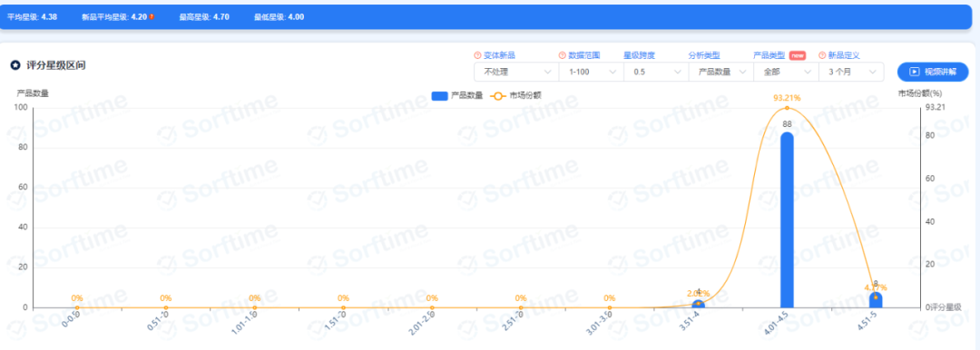Click the 平均星级 4.38 summary text
The image size is (980, 350).
tap(32, 17)
